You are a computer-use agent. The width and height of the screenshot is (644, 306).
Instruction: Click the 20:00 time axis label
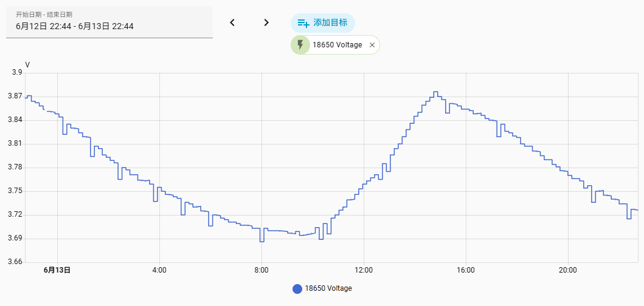[x=568, y=270]
